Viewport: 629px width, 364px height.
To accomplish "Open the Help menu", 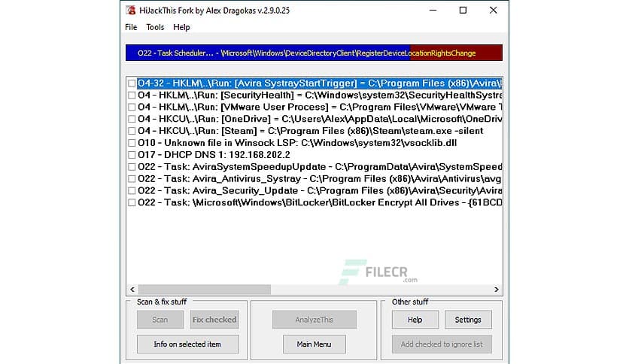I will (181, 27).
